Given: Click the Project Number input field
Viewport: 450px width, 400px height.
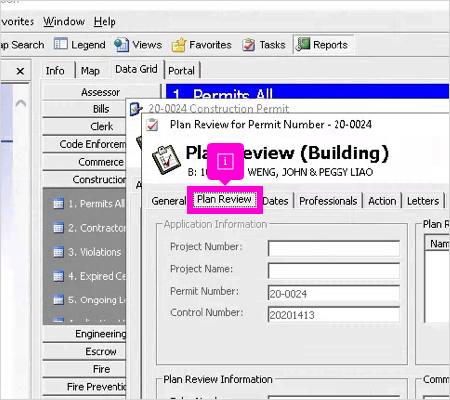Looking at the screenshot, I should [334, 248].
